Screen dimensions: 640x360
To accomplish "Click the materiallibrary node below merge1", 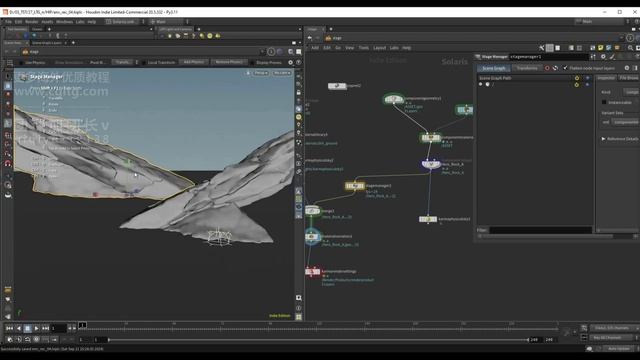I will [x=312, y=236].
